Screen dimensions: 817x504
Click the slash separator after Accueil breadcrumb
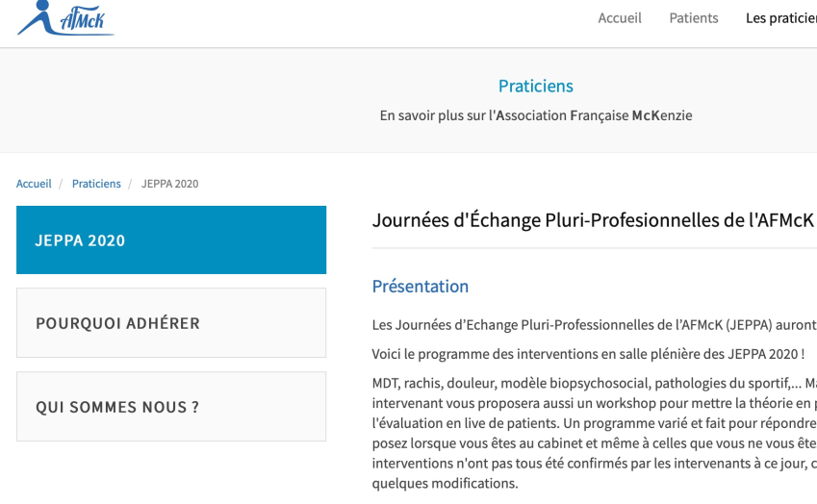pyautogui.click(x=61, y=184)
